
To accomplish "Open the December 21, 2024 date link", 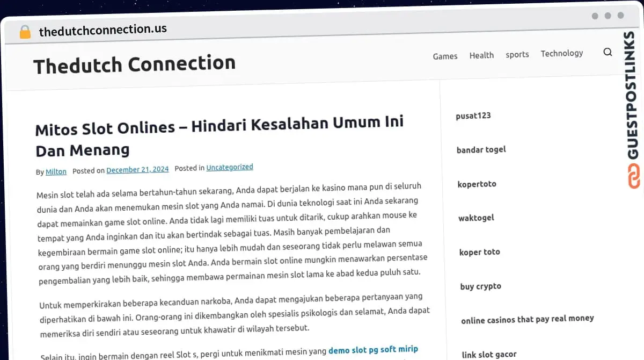I will [137, 169].
